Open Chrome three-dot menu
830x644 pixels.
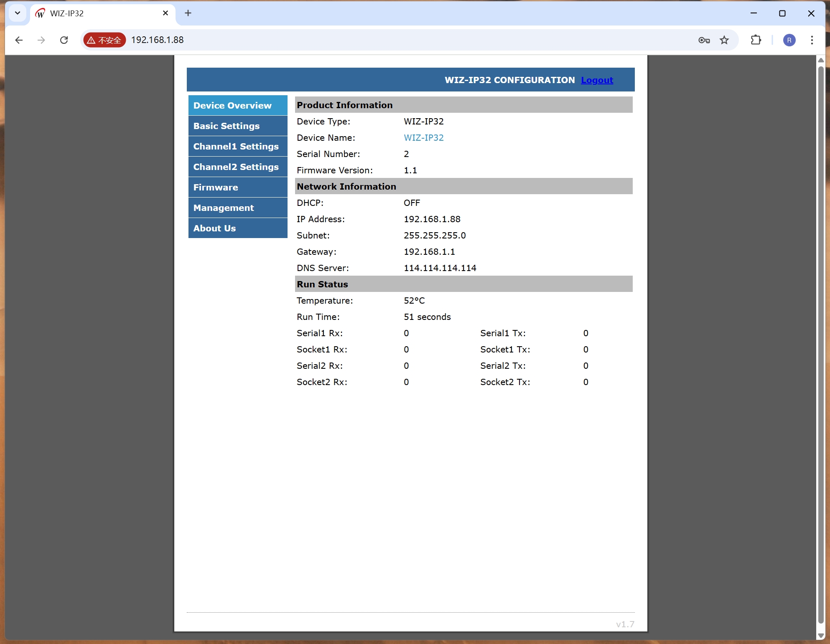tap(812, 40)
